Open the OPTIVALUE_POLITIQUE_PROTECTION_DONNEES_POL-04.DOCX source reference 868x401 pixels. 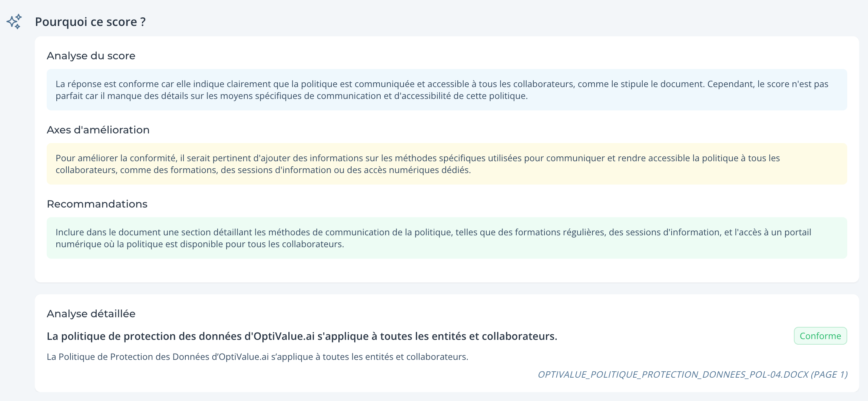coord(692,375)
